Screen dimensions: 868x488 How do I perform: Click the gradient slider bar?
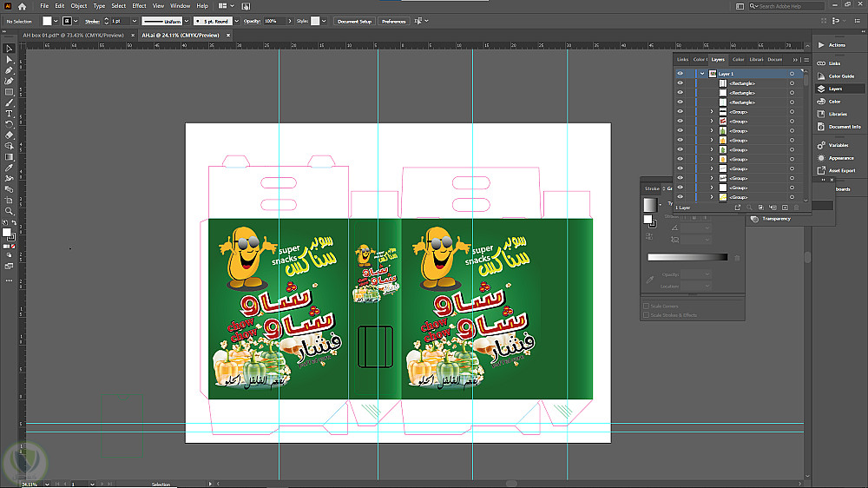687,257
